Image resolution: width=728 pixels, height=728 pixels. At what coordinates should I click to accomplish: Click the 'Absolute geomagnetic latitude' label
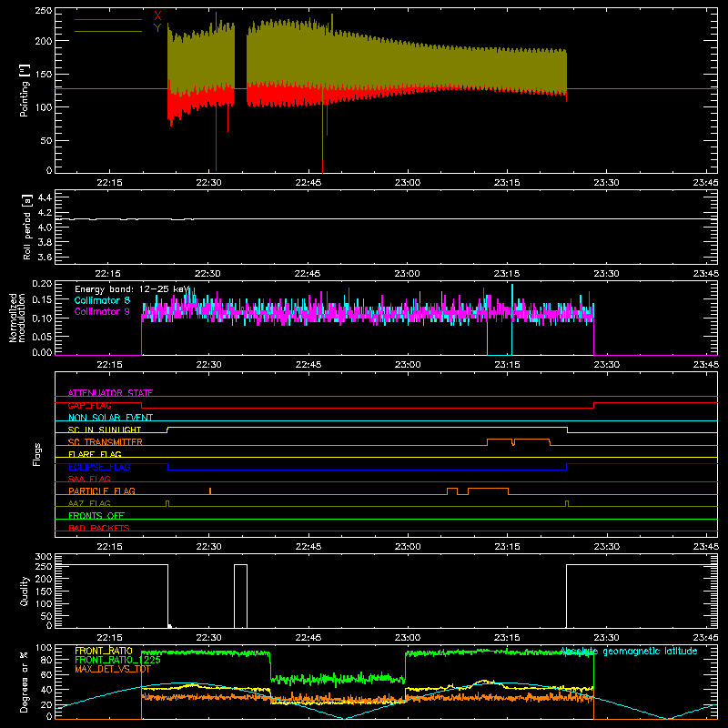[629, 652]
